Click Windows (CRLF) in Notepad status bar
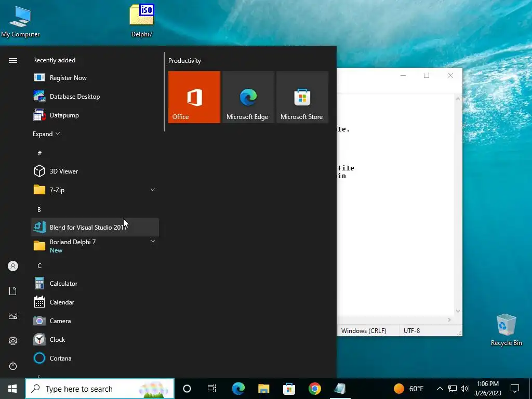The width and height of the screenshot is (532, 399). coord(364,330)
